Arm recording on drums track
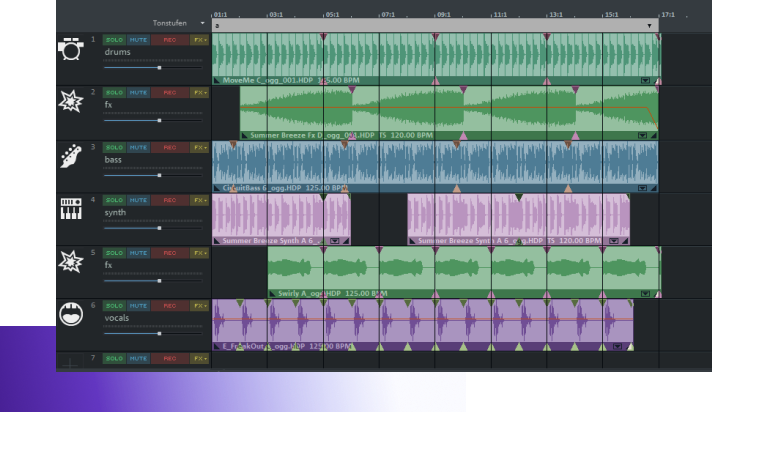This screenshot has height=475, width=774. pyautogui.click(x=169, y=40)
